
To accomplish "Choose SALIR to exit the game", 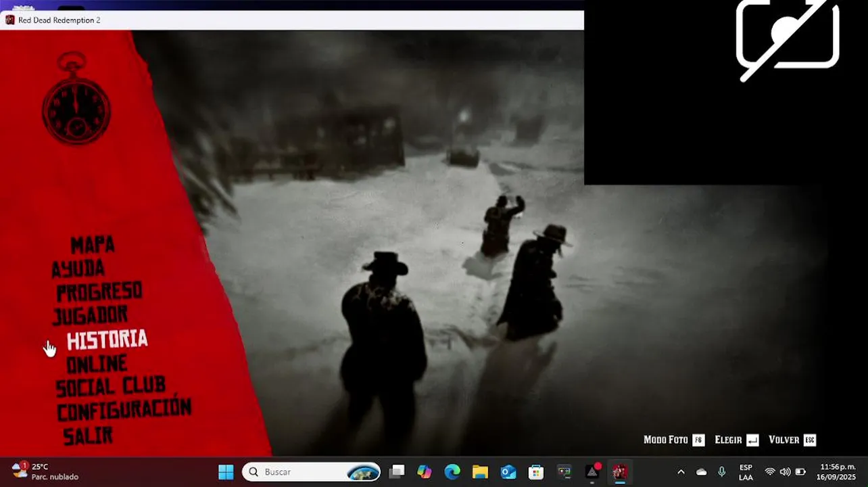I will [x=89, y=436].
